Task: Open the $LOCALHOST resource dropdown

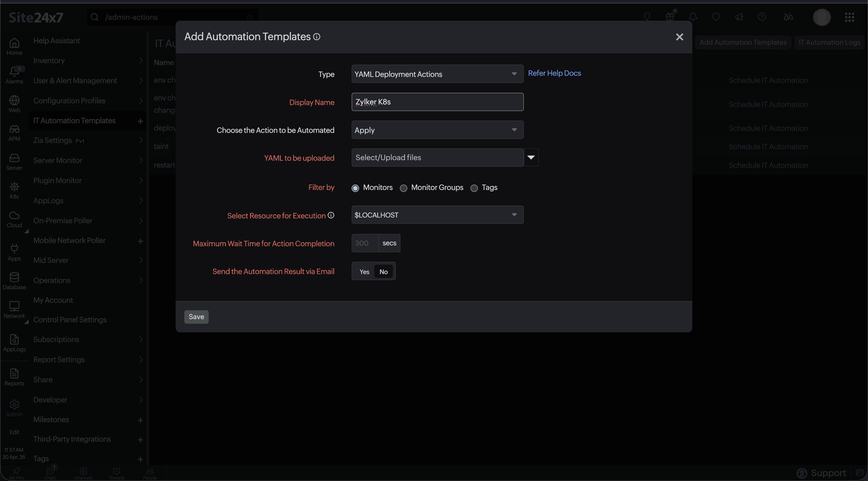Action: (437, 215)
